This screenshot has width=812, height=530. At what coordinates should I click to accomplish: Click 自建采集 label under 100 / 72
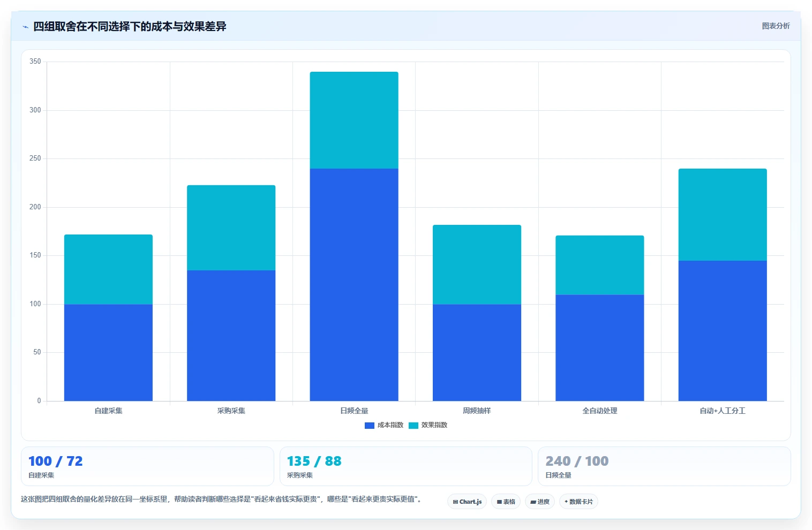(41, 475)
